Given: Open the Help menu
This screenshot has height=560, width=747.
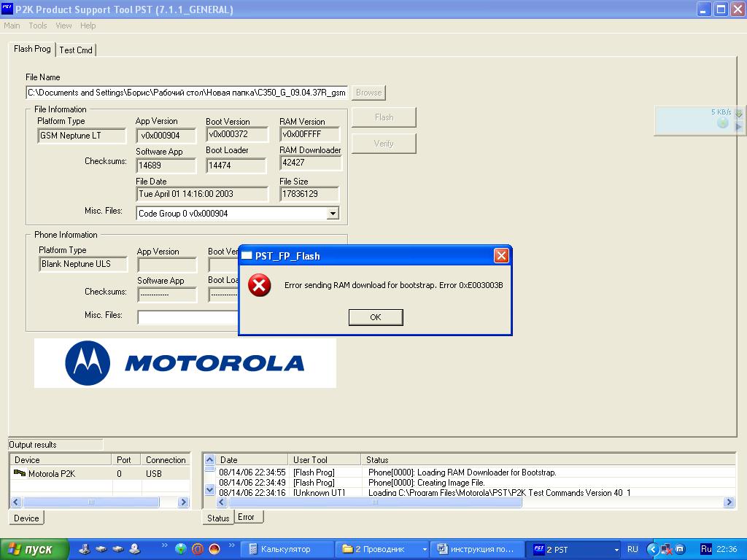Looking at the screenshot, I should [88, 26].
